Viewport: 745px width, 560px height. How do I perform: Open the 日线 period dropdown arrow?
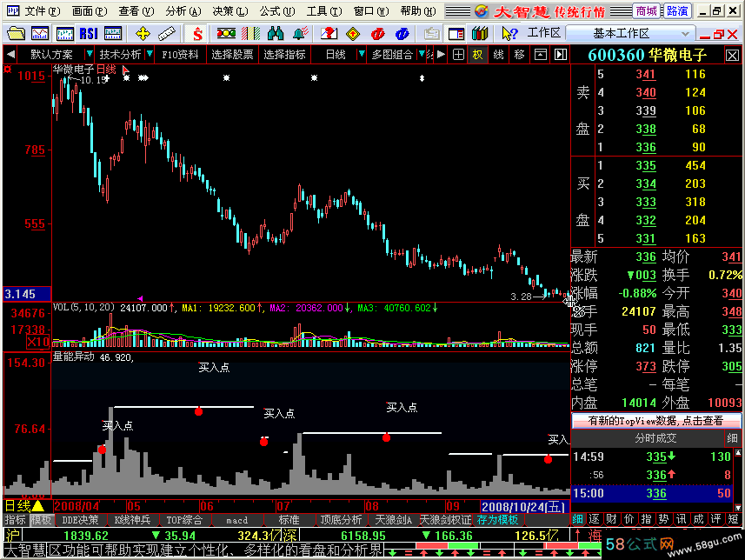click(362, 55)
